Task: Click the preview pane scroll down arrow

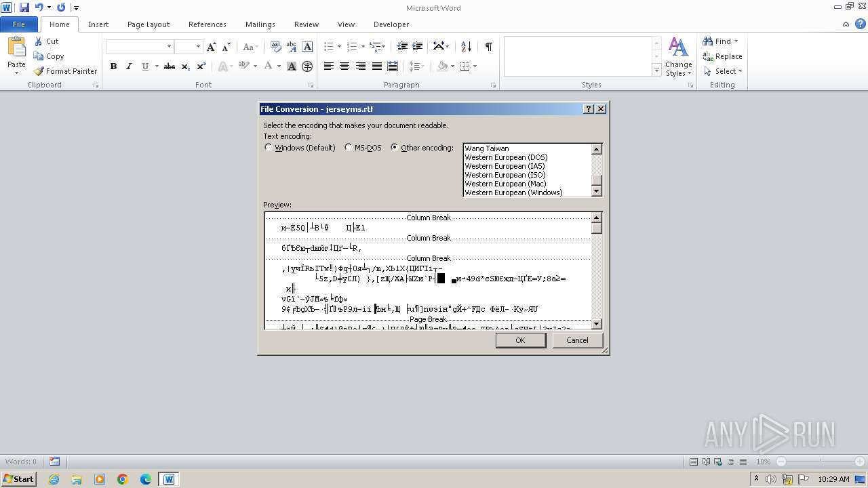Action: click(597, 324)
